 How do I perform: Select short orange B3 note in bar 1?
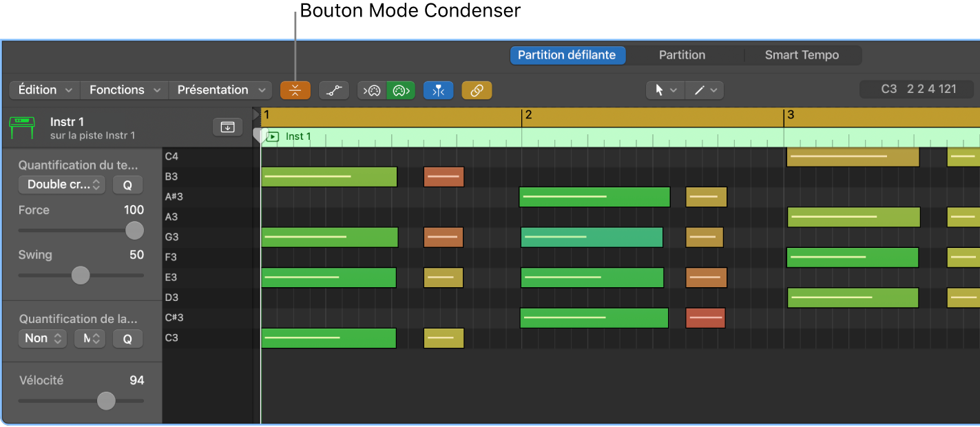pyautogui.click(x=444, y=177)
